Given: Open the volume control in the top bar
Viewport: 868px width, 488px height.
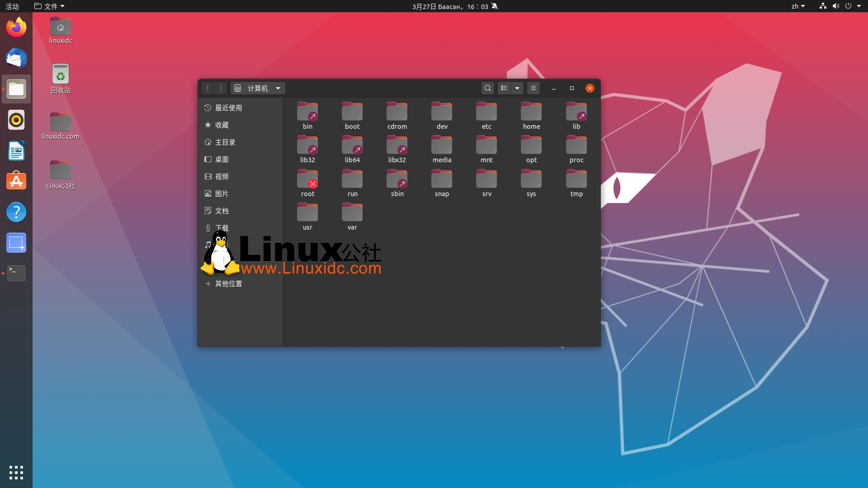Looking at the screenshot, I should [x=835, y=6].
